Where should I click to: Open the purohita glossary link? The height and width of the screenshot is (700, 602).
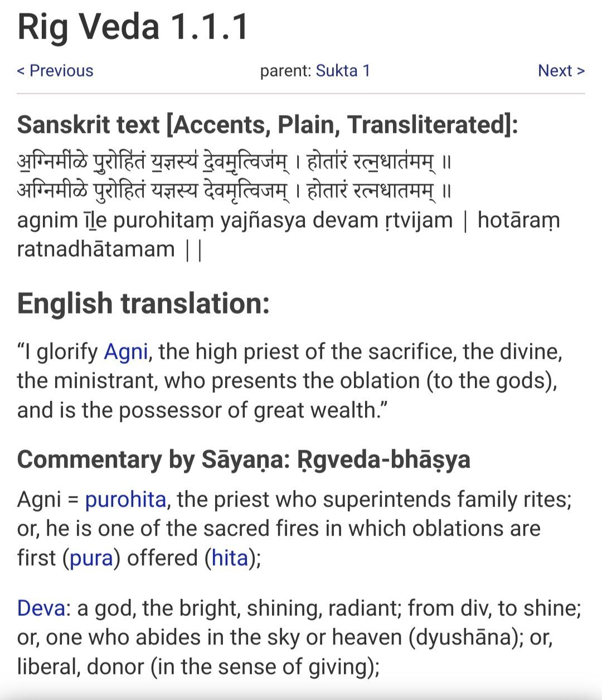125,500
